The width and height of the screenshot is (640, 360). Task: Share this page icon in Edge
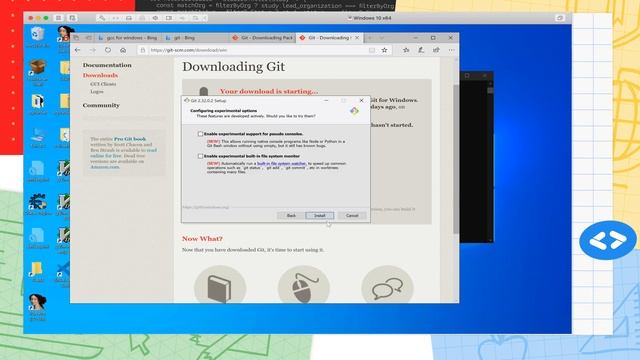coord(436,50)
